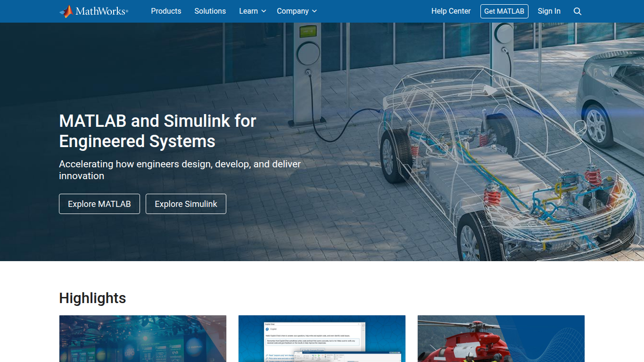Open the expo stage highlight thumbnail
Viewport: 644px width, 362px height.
[143, 338]
